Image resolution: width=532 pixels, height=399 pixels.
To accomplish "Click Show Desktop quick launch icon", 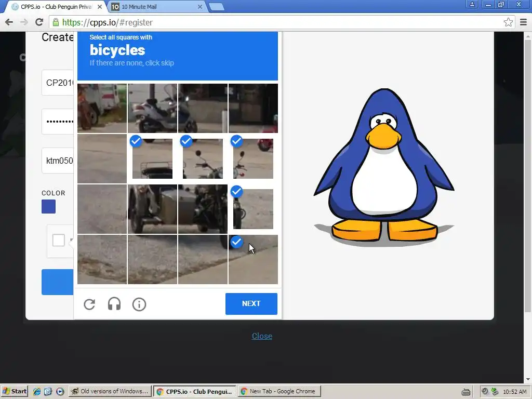I will [x=48, y=391].
